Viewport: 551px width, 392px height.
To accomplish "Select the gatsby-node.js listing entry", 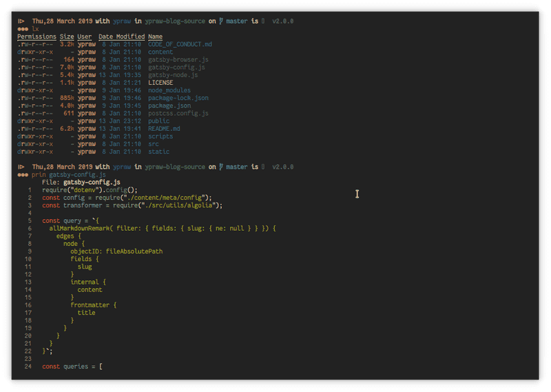I will tap(173, 75).
